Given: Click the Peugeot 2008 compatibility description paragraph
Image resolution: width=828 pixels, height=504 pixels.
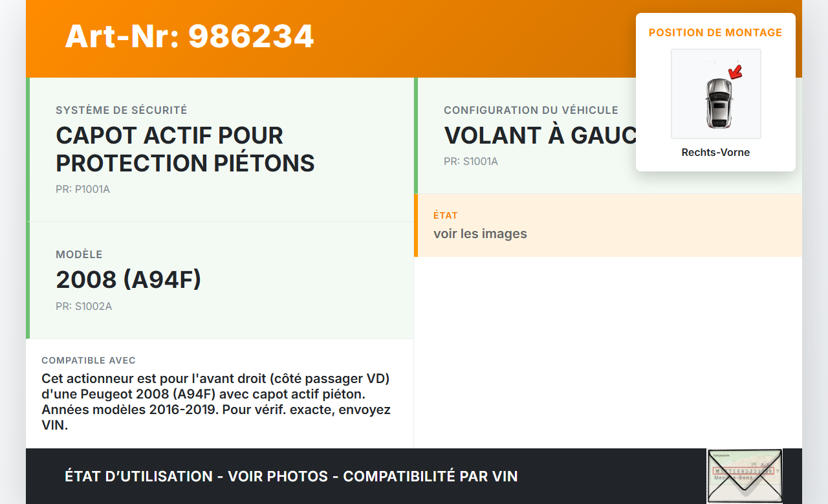Looking at the screenshot, I should pyautogui.click(x=216, y=401).
